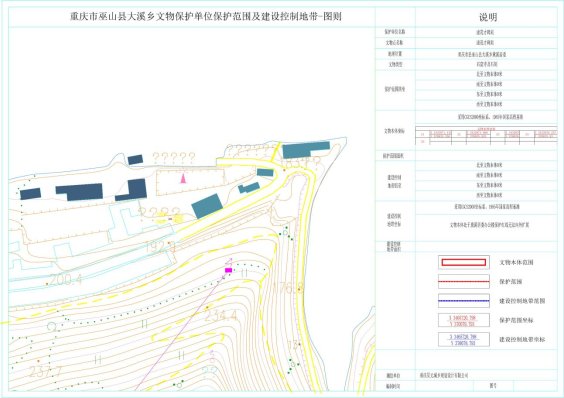Click the blue 建设控制地带坐标 coordinate sample box
The width and height of the screenshot is (564, 398).
pyautogui.click(x=464, y=340)
